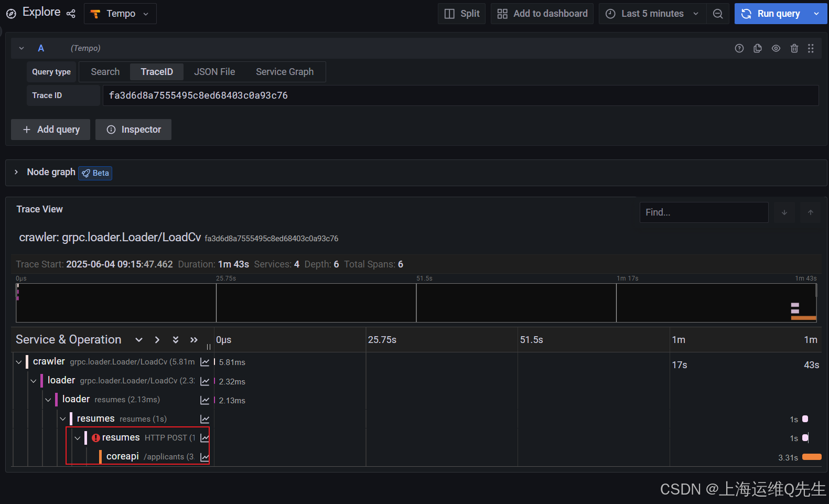Click the Add query button
This screenshot has height=504, width=829.
point(51,130)
